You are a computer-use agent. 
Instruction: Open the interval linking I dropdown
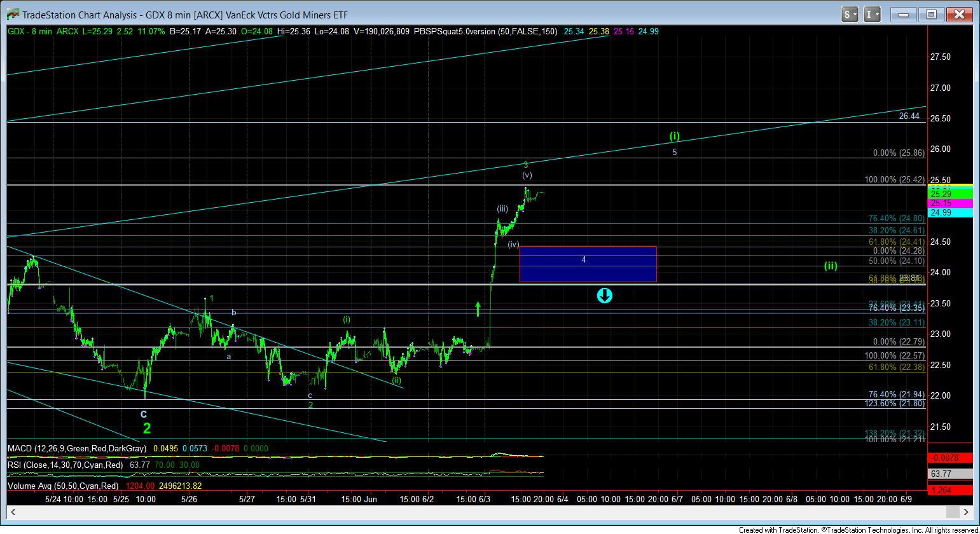point(873,14)
